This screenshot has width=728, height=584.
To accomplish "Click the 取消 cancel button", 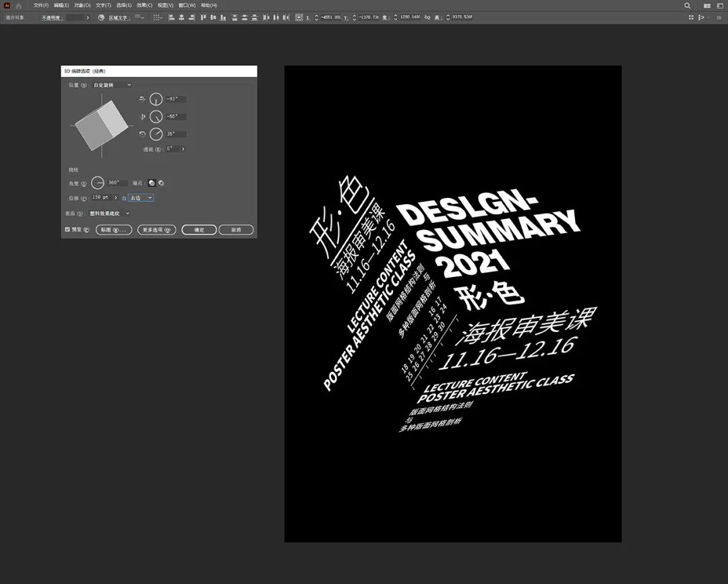I will (x=236, y=230).
